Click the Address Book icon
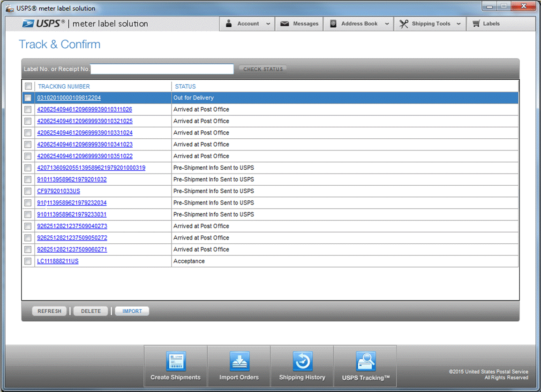The width and height of the screenshot is (541, 392). click(x=333, y=23)
